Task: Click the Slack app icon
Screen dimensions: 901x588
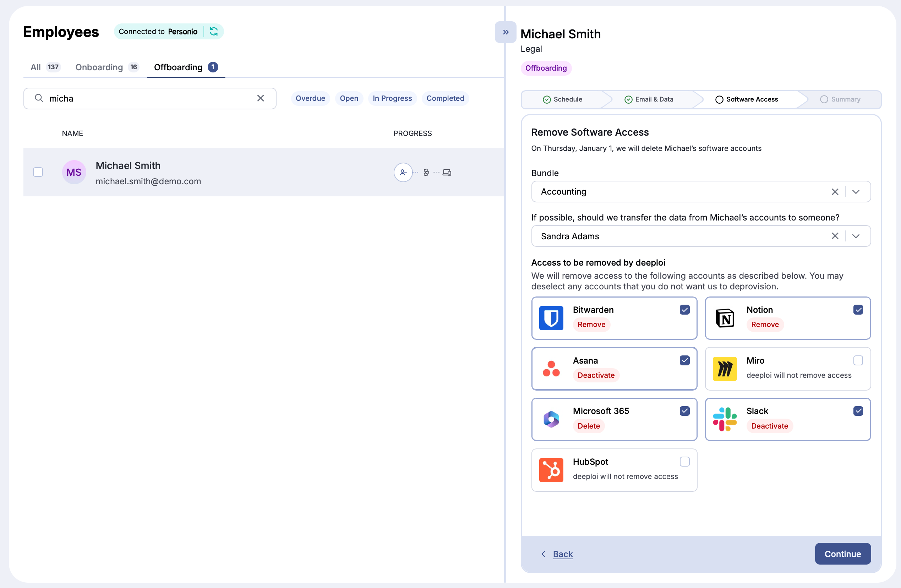Action: [725, 419]
